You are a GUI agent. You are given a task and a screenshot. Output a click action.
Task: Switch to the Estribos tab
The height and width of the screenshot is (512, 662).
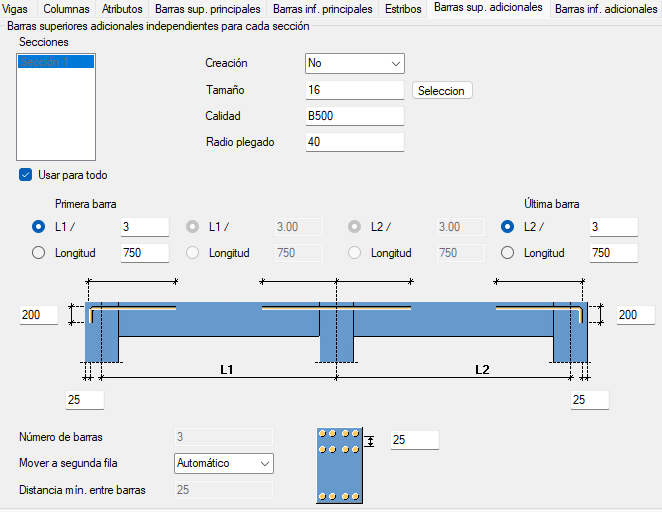pos(403,9)
